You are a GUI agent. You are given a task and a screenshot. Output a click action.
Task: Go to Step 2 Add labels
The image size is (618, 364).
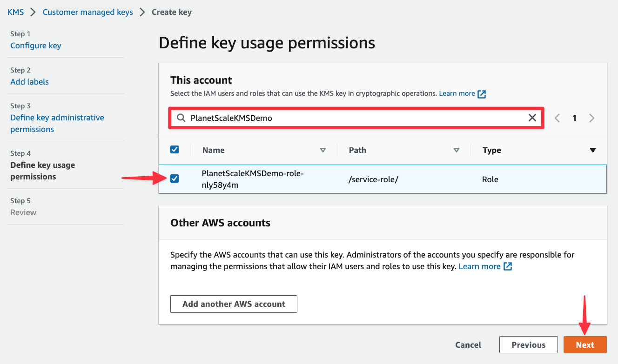tap(30, 82)
